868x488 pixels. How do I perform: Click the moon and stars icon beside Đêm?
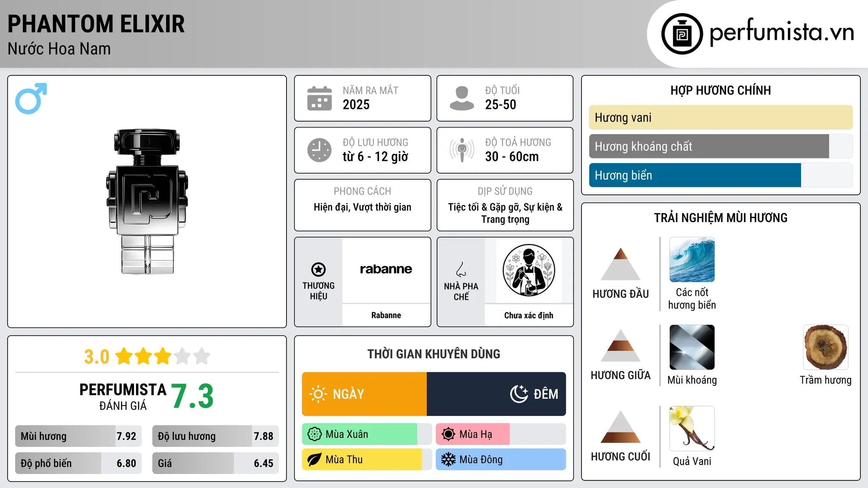click(x=519, y=394)
